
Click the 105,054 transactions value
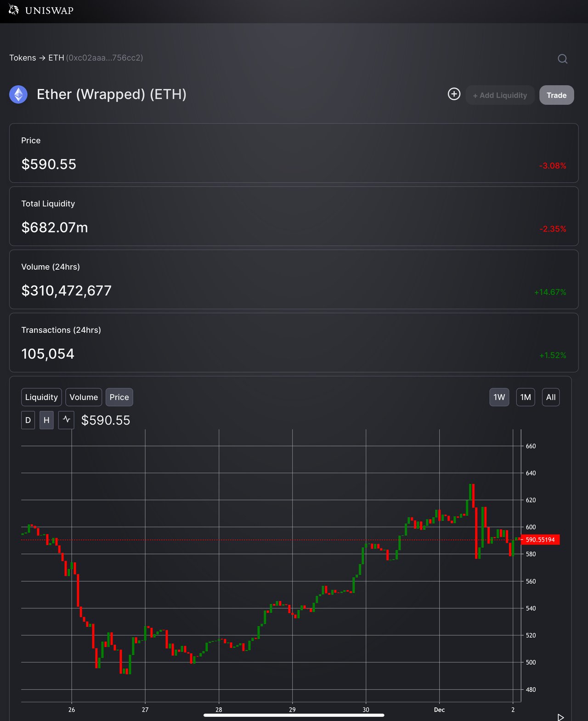click(x=48, y=354)
